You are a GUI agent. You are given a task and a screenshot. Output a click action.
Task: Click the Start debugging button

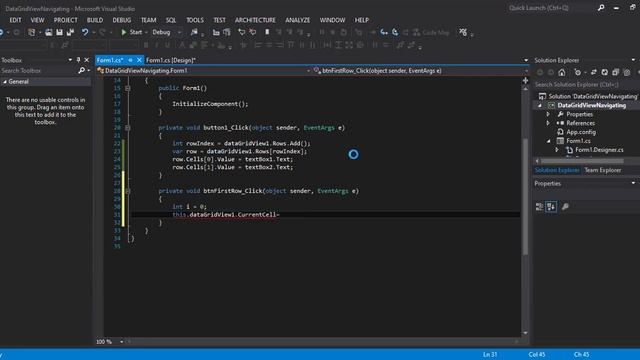point(131,32)
